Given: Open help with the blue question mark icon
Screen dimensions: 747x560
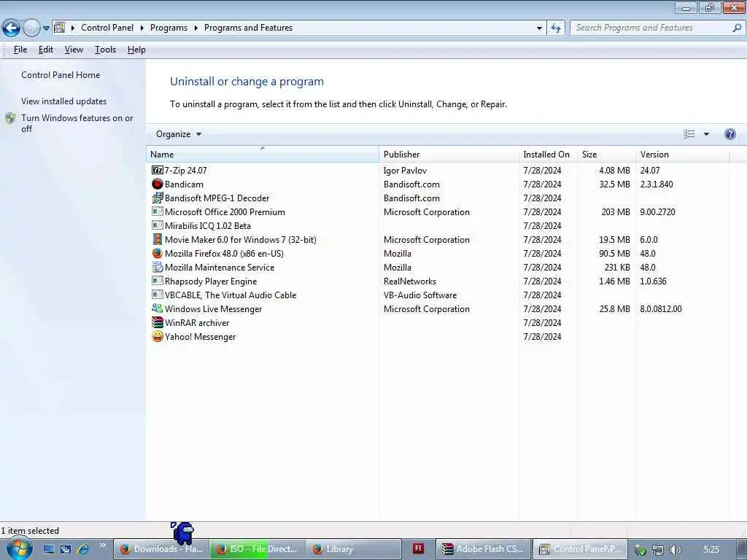Looking at the screenshot, I should [x=729, y=134].
